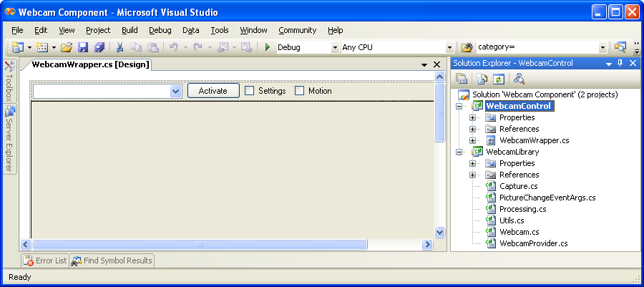Open the Debug configuration dropdown
This screenshot has width=644, height=287.
click(x=335, y=48)
